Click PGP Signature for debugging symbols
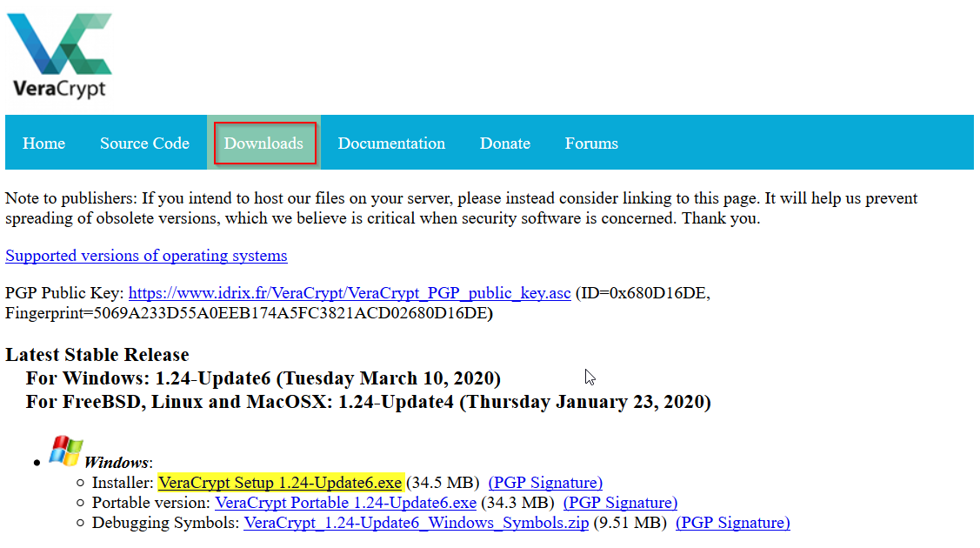980x548 pixels. tap(733, 523)
